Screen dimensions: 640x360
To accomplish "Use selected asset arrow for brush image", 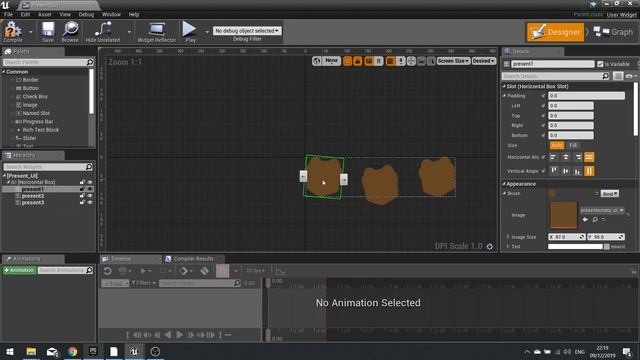I will pyautogui.click(x=585, y=220).
